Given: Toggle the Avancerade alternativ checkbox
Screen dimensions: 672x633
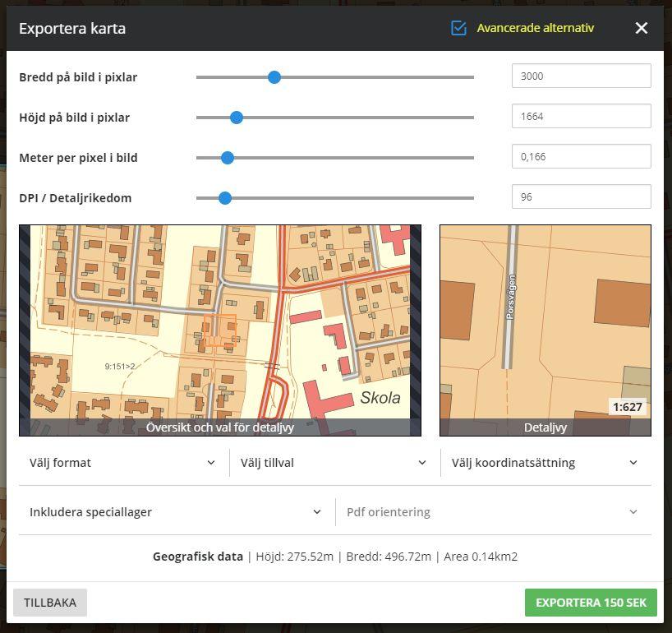Looking at the screenshot, I should [x=458, y=28].
